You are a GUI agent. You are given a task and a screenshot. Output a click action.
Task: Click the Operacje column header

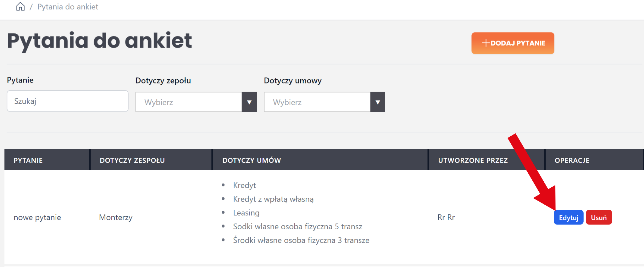pos(572,160)
